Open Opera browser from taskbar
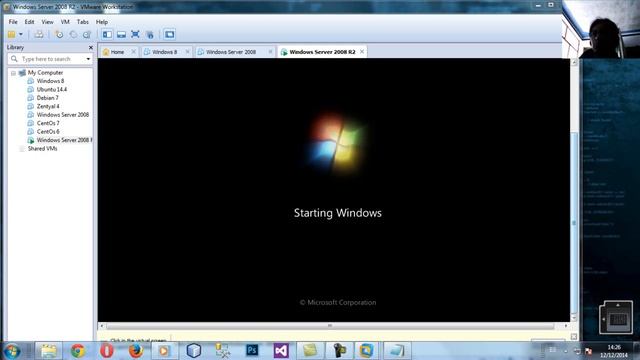 coord(107,351)
